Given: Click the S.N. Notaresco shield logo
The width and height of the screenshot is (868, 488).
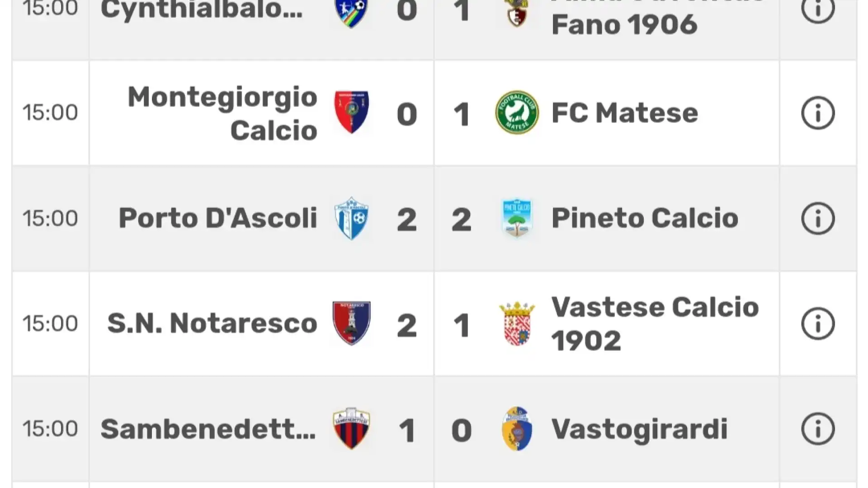Looking at the screenshot, I should pos(351,324).
